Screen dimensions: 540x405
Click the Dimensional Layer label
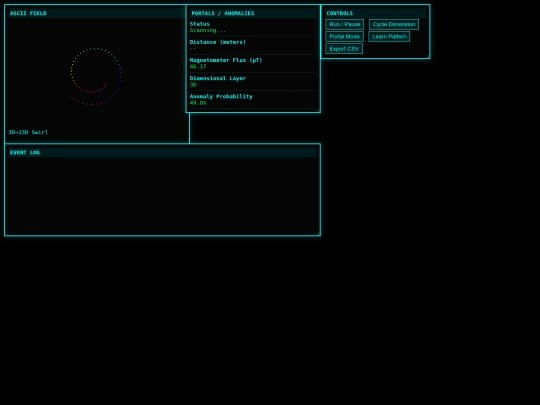click(x=218, y=78)
